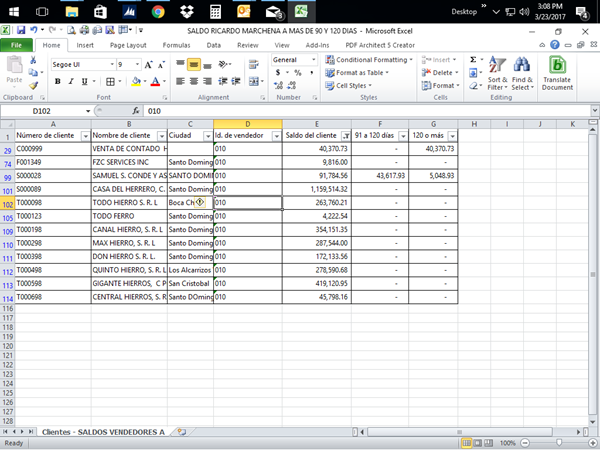
Task: Toggle italic formatting in ribbon
Action: click(x=71, y=81)
